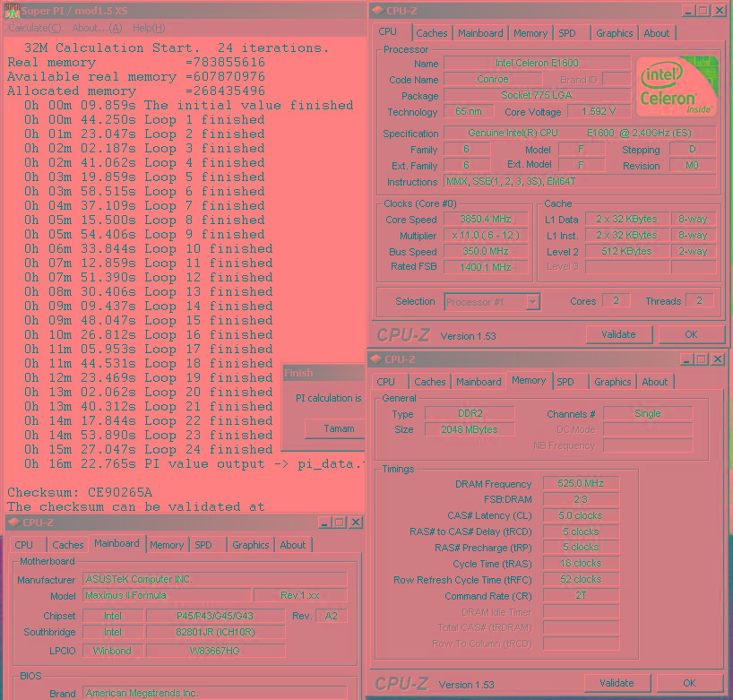Click the Command Rate 2T value
Screen dimensions: 733x700
(581, 596)
